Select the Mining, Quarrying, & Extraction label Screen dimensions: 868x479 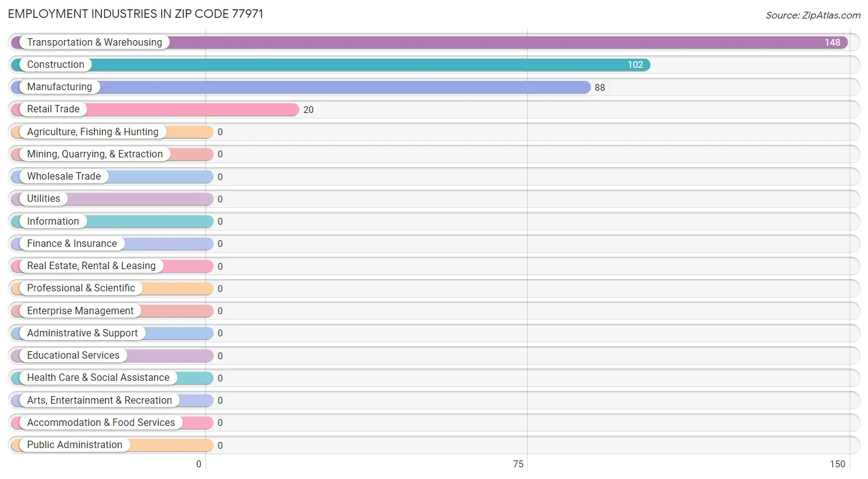(x=95, y=154)
